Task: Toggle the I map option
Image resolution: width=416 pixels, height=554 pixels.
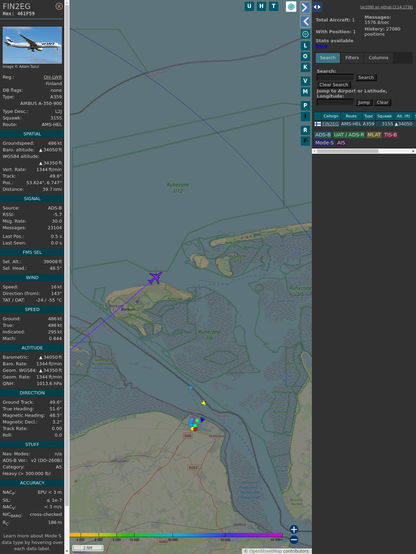Action: click(305, 116)
